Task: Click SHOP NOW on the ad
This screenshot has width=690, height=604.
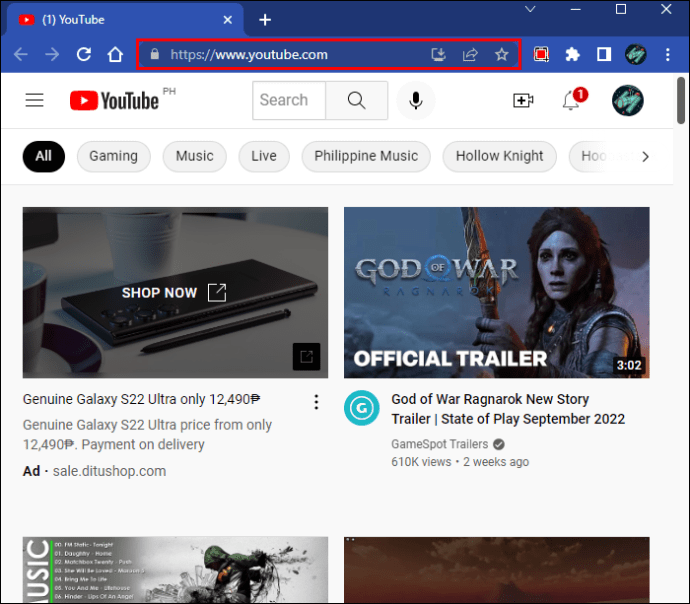Action: [174, 293]
